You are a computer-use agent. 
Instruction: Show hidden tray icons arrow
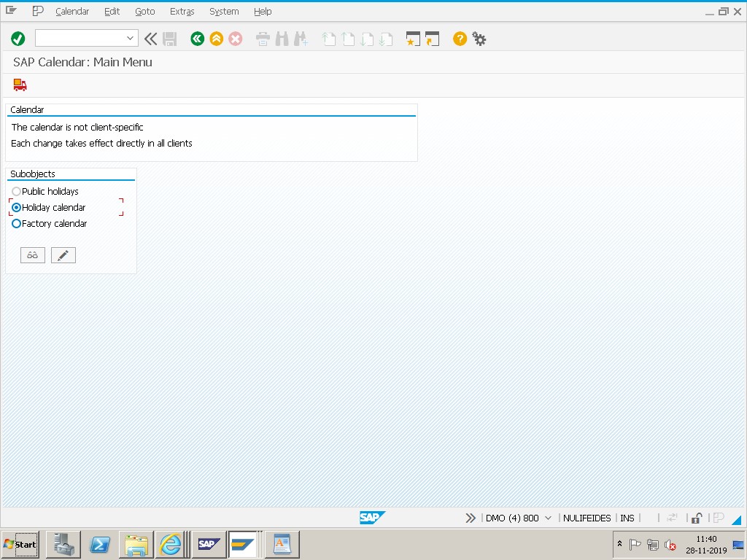click(x=619, y=543)
